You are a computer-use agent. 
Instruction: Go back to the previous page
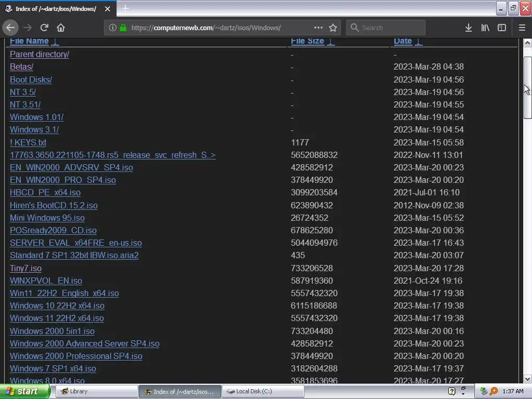coord(10,28)
